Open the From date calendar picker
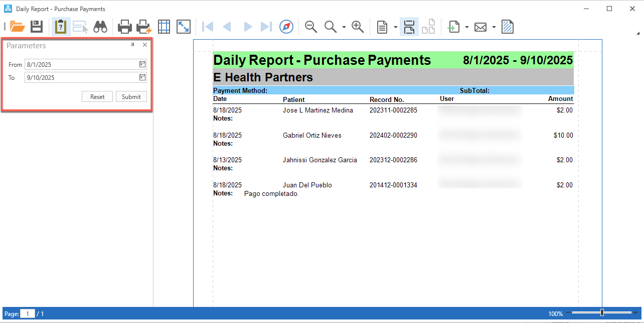Image resolution: width=644 pixels, height=323 pixels. click(142, 64)
